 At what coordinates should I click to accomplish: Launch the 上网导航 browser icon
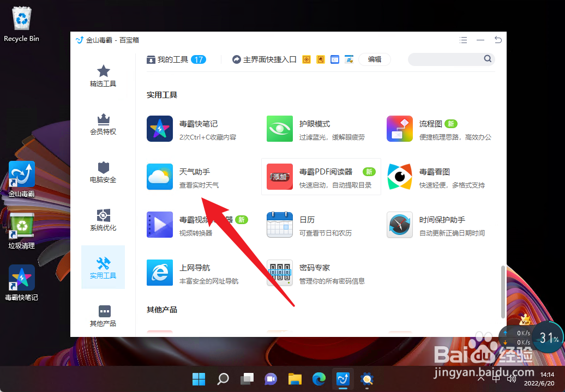[160, 273]
